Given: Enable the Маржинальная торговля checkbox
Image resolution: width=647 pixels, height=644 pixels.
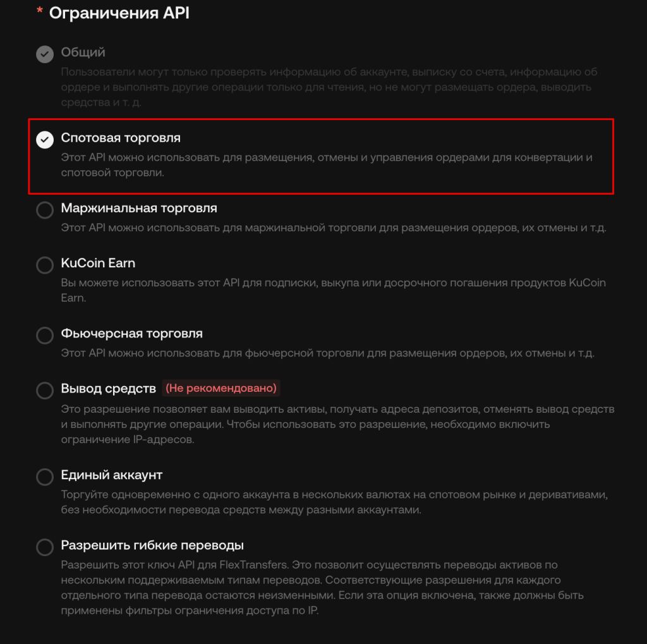Looking at the screenshot, I should pos(45,210).
